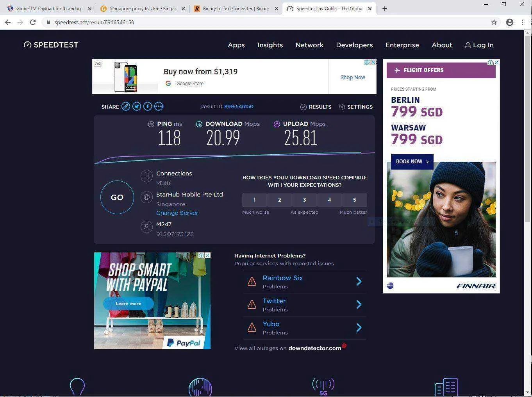Screen dimensions: 532x397
Task: Rate download speed 5 Much better
Action: pos(354,200)
